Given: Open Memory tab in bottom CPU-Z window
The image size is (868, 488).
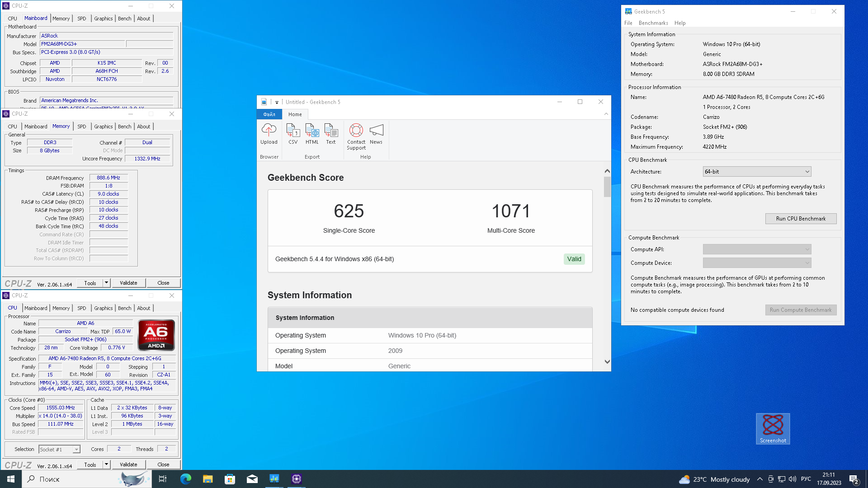Looking at the screenshot, I should point(61,308).
